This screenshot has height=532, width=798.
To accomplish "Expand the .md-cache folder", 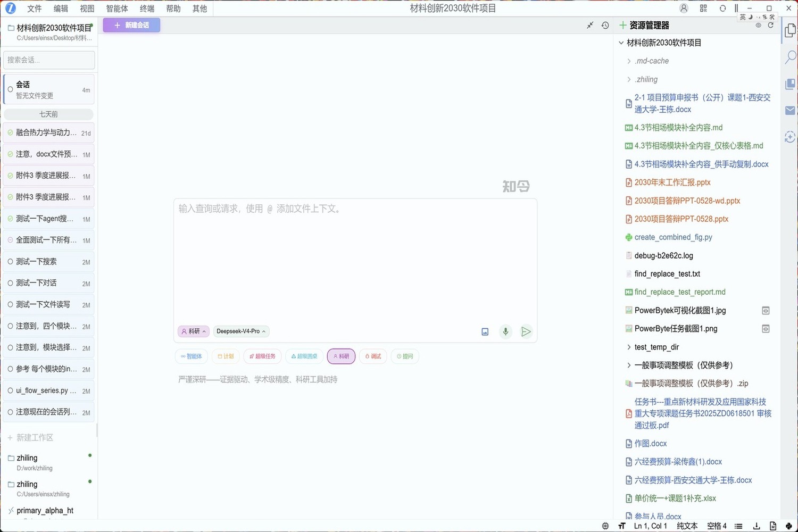I will click(629, 61).
